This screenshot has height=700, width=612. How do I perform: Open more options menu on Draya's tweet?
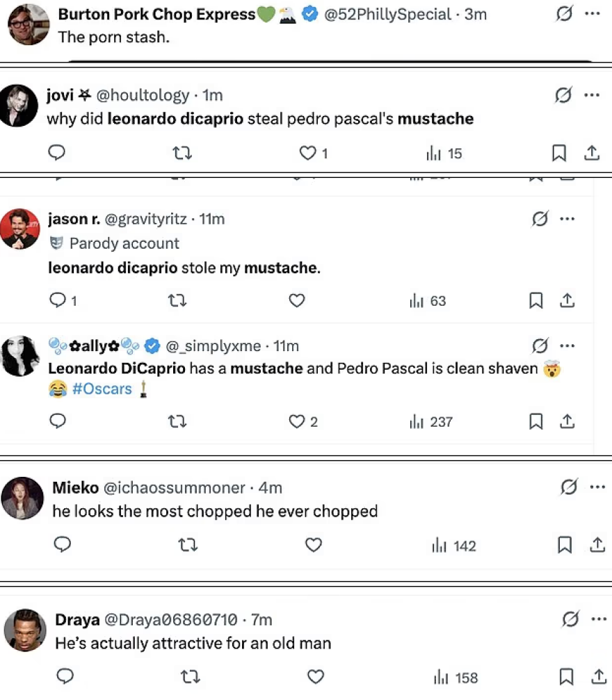[x=596, y=619]
